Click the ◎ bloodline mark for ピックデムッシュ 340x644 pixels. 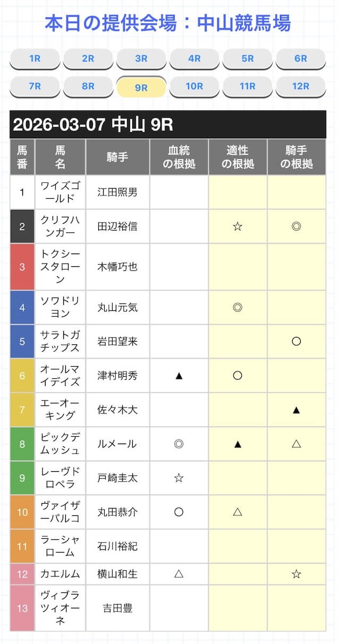[179, 444]
